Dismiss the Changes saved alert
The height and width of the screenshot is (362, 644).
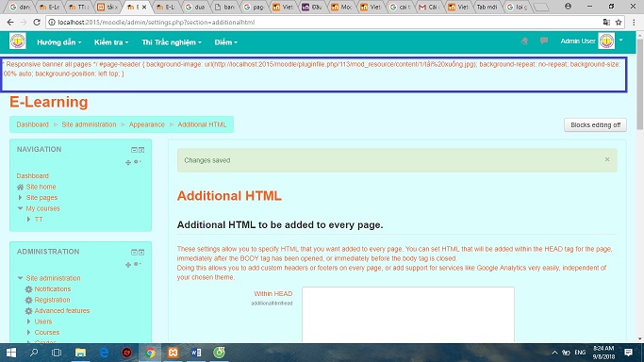tap(607, 159)
